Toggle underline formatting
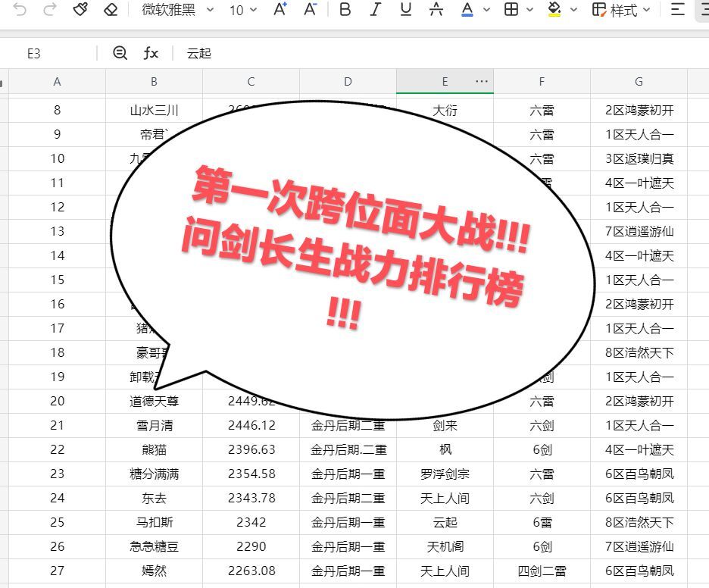The image size is (709, 588). tap(405, 9)
